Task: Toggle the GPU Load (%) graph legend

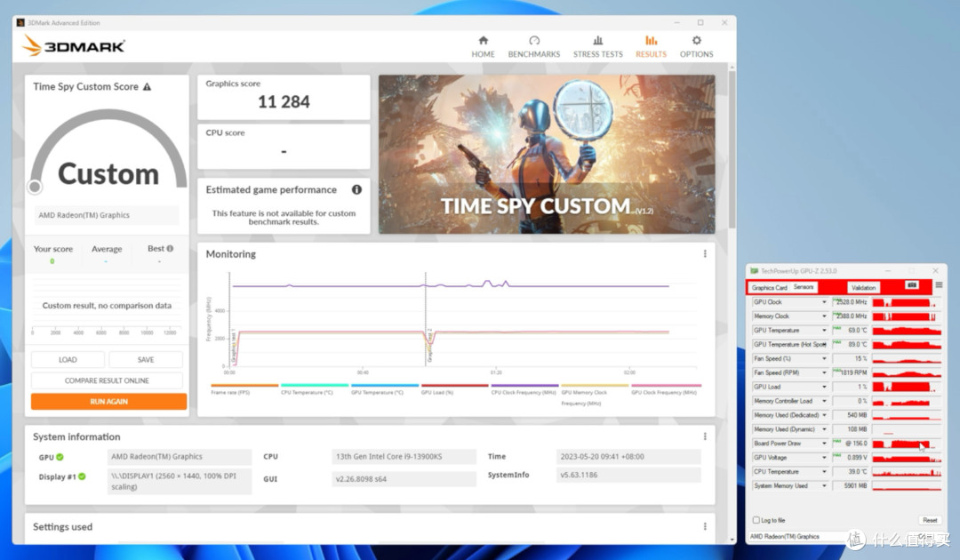Action: [454, 389]
